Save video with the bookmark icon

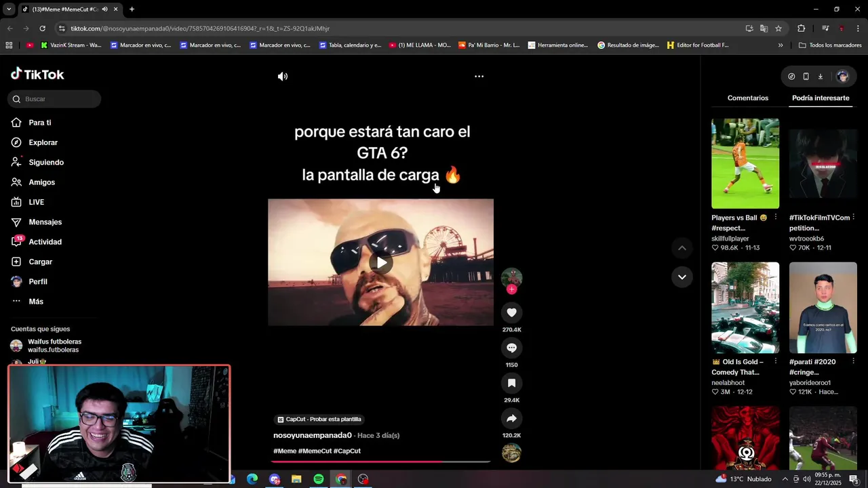[x=511, y=383]
